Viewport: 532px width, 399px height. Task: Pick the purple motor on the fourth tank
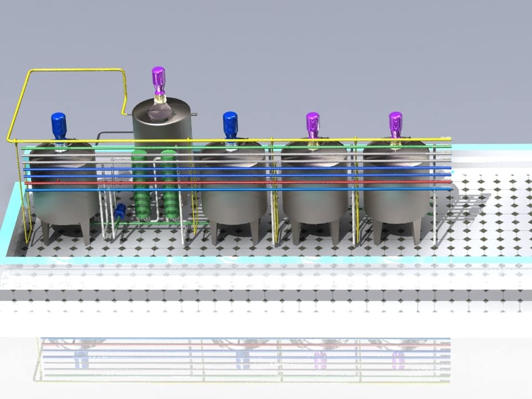tap(313, 126)
